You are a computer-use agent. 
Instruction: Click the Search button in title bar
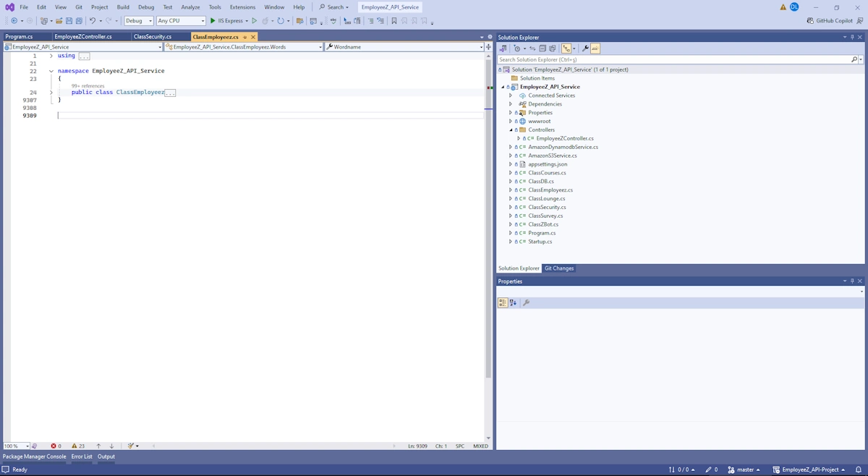click(x=334, y=7)
